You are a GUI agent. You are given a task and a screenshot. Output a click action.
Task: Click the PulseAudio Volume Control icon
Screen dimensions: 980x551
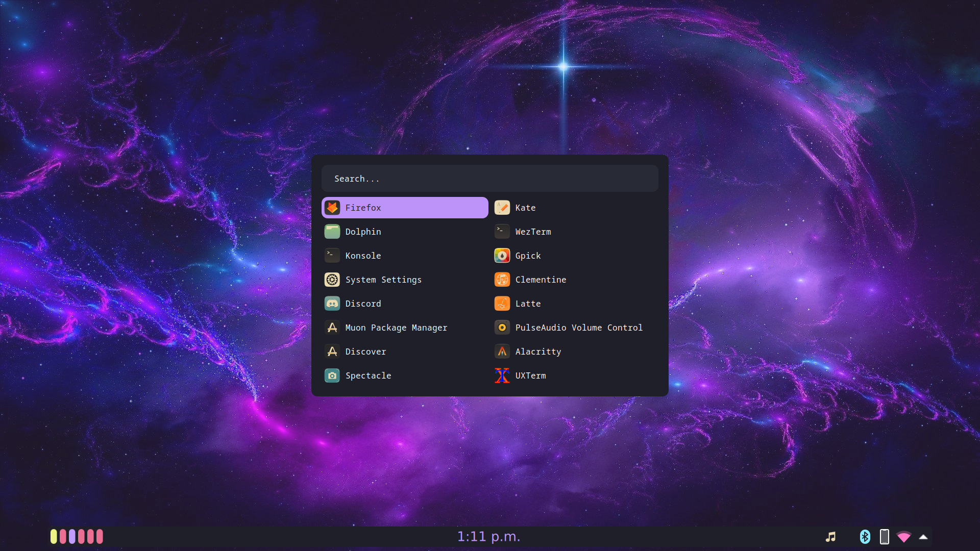click(x=502, y=328)
